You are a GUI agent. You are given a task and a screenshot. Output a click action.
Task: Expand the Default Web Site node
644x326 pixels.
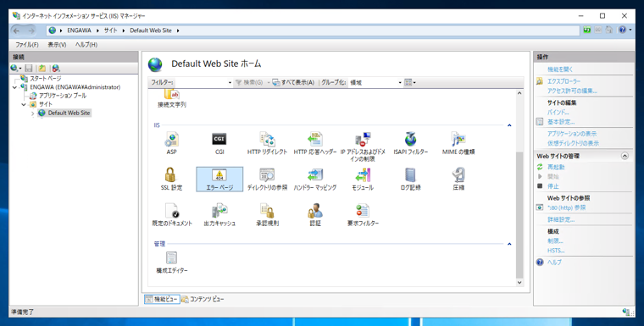click(x=32, y=113)
